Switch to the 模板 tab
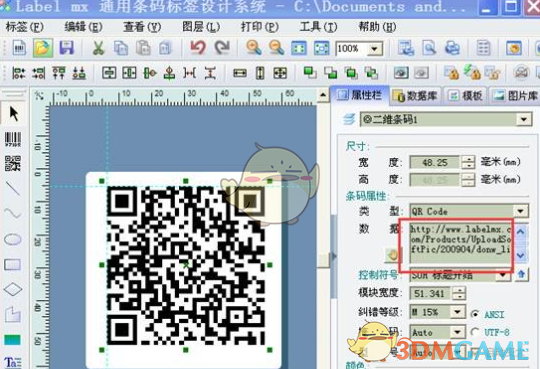The width and height of the screenshot is (540, 369). pyautogui.click(x=465, y=96)
